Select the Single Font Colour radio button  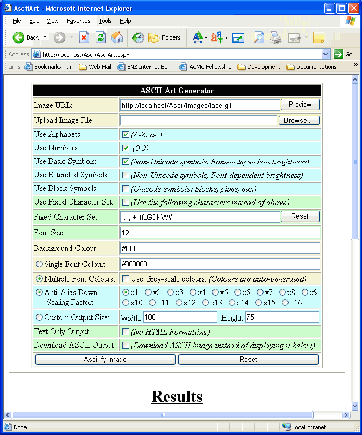[39, 264]
